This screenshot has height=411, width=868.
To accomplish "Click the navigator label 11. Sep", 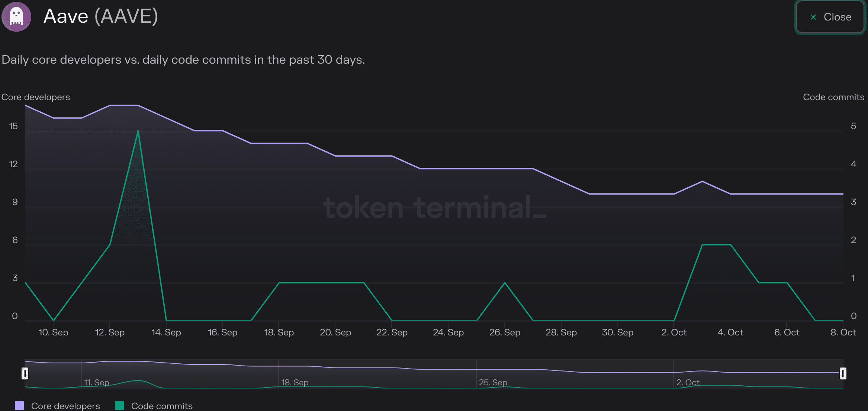I will pos(96,382).
